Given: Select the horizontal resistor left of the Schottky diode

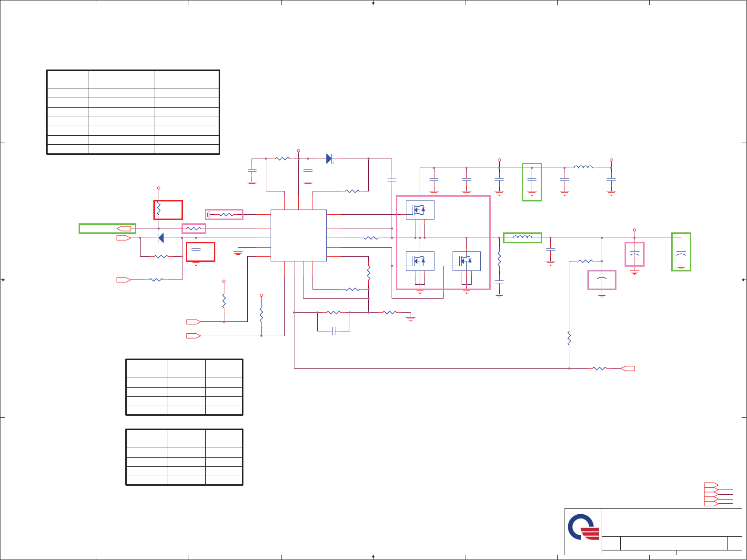Looking at the screenshot, I should 283,159.
